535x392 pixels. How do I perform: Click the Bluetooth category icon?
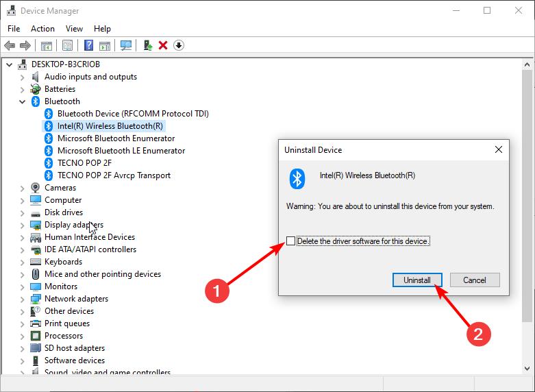(36, 101)
